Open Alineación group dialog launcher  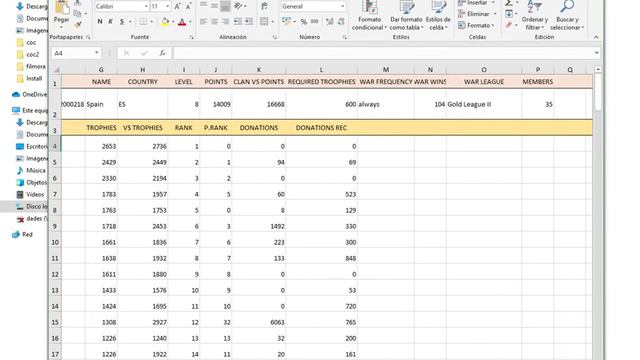click(275, 37)
